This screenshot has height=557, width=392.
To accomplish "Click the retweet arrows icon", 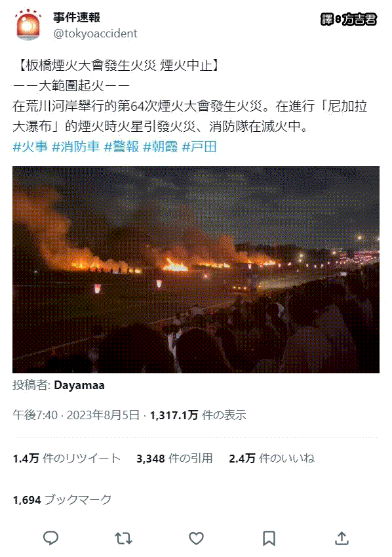I will tap(123, 539).
